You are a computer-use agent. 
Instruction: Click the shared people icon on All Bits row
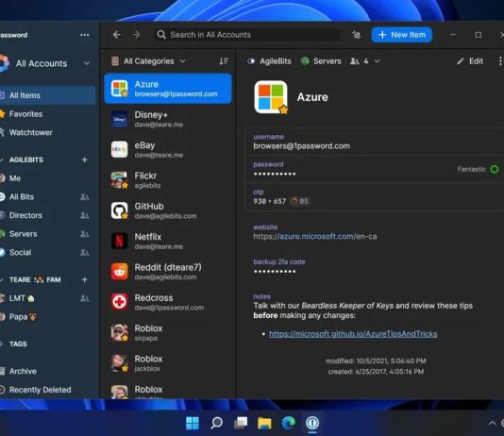[x=84, y=196]
